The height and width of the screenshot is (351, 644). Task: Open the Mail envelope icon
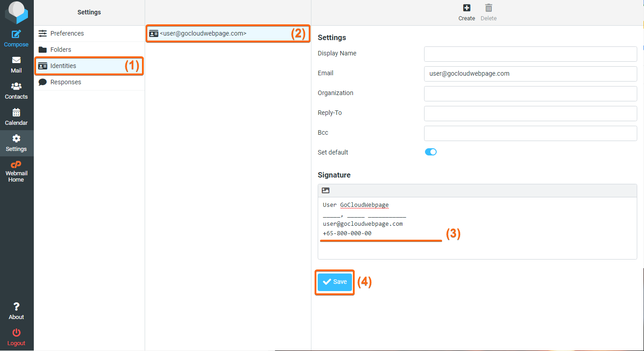[16, 60]
